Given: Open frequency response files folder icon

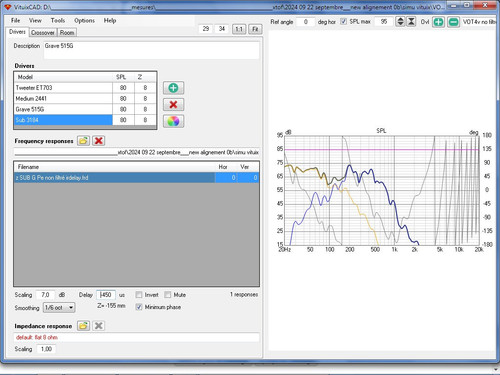Looking at the screenshot, I should 83,141.
